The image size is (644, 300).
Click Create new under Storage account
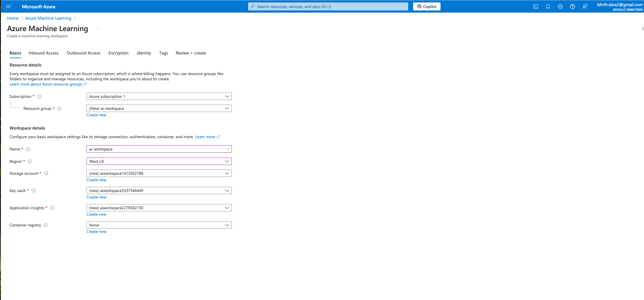96,180
